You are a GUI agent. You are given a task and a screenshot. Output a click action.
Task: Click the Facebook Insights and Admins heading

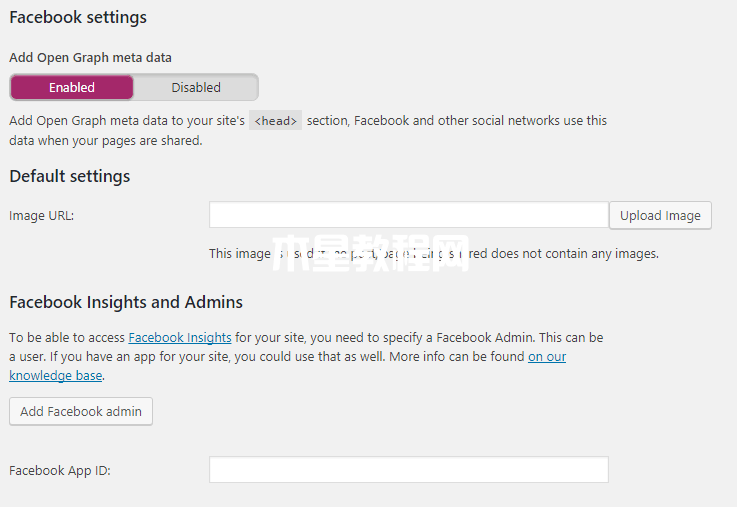coord(126,302)
